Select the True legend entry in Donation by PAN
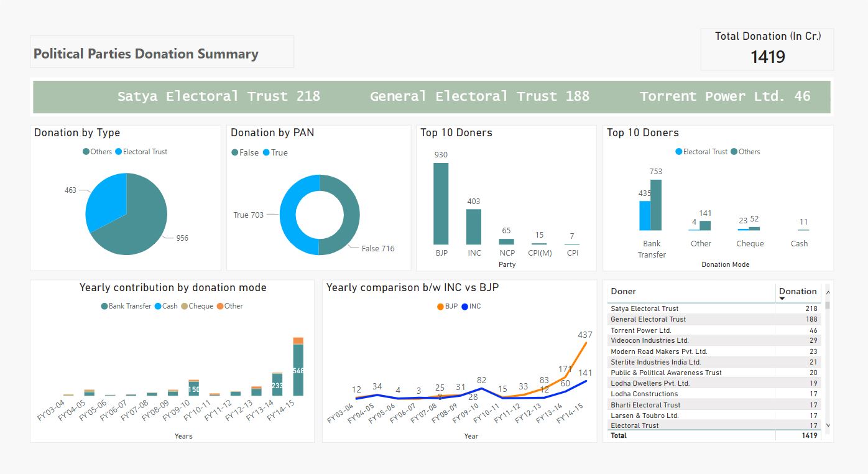Screen dimensions: 868x474 pos(275,152)
